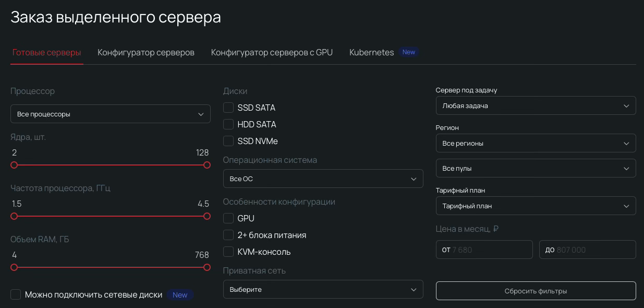This screenshot has width=644, height=308.
Task: Open the Все регионы dropdown
Action: click(536, 143)
